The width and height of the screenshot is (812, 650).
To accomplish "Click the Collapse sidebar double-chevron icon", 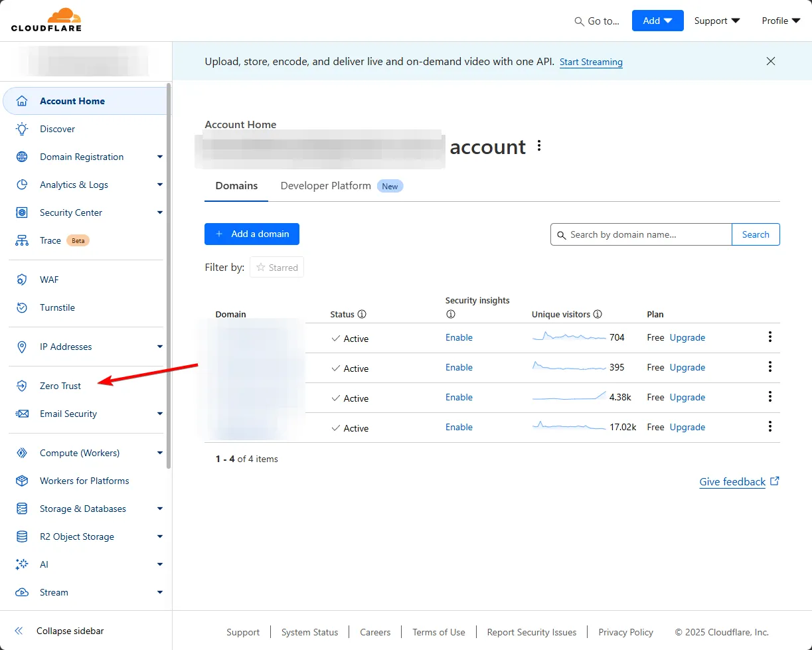I will [x=19, y=631].
